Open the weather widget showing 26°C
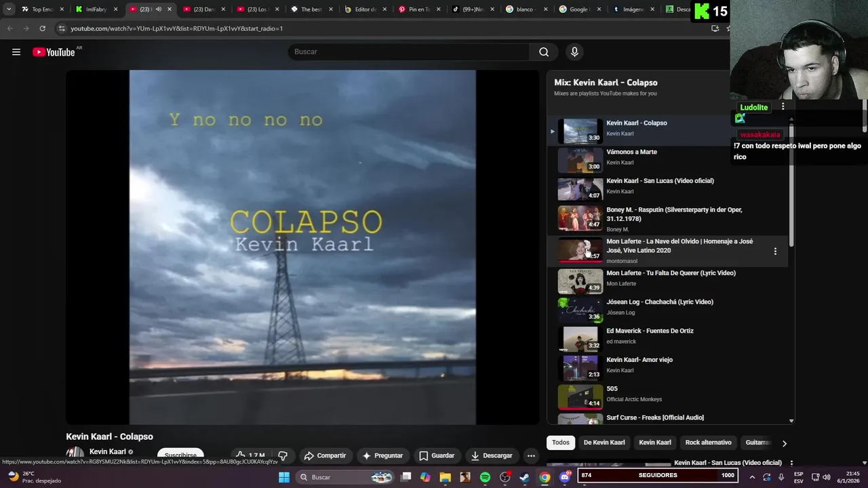The width and height of the screenshot is (868, 488). [34, 477]
